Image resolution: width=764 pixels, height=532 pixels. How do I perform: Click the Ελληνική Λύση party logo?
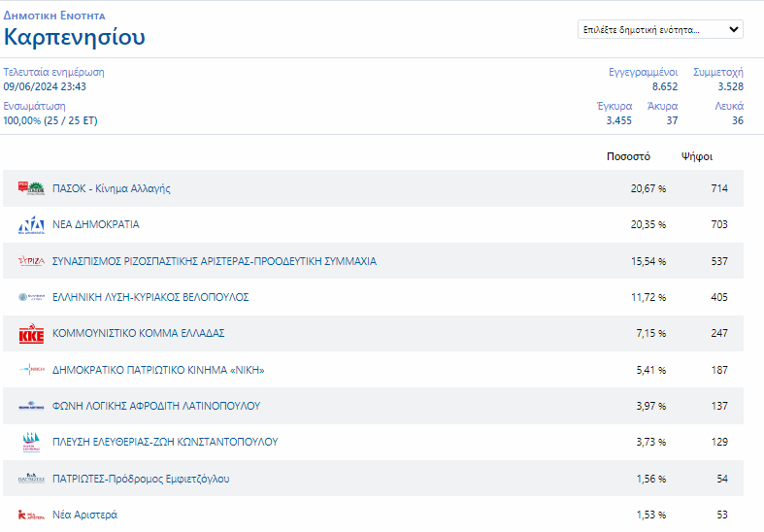tap(31, 297)
